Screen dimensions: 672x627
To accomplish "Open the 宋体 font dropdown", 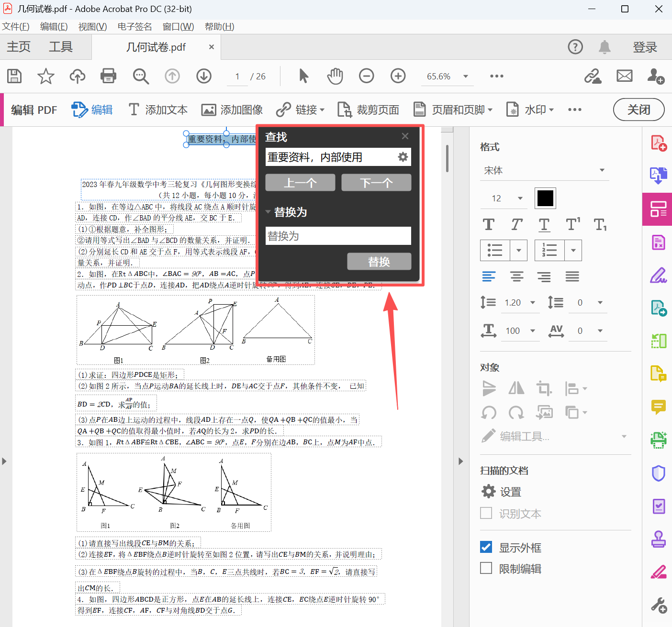I will coord(544,171).
